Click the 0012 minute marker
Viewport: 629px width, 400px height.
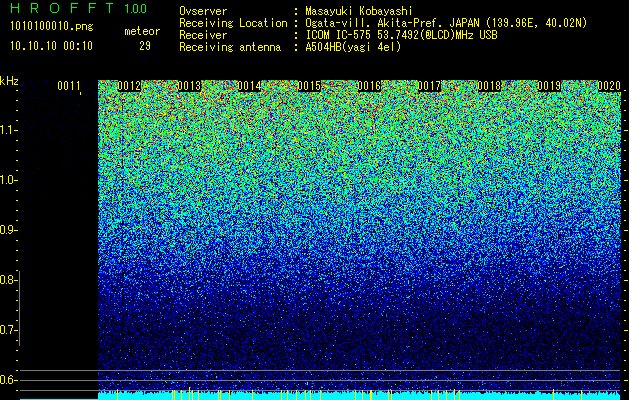(x=129, y=86)
